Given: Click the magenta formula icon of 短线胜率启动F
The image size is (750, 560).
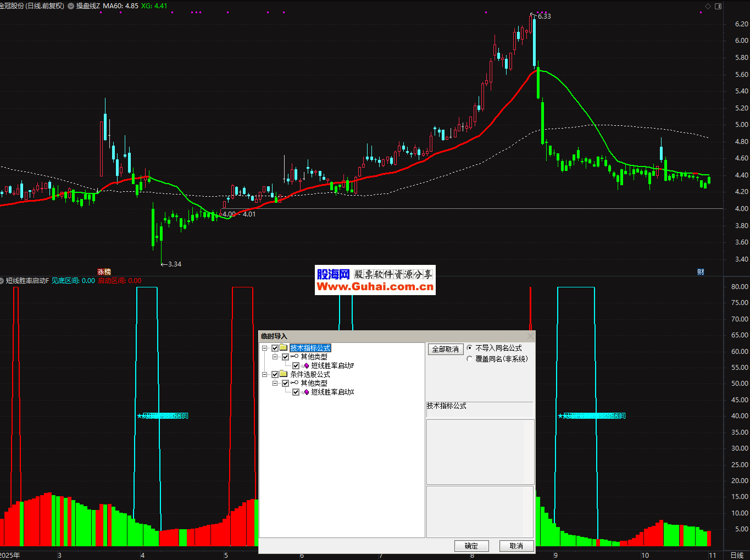Looking at the screenshot, I should point(305,365).
